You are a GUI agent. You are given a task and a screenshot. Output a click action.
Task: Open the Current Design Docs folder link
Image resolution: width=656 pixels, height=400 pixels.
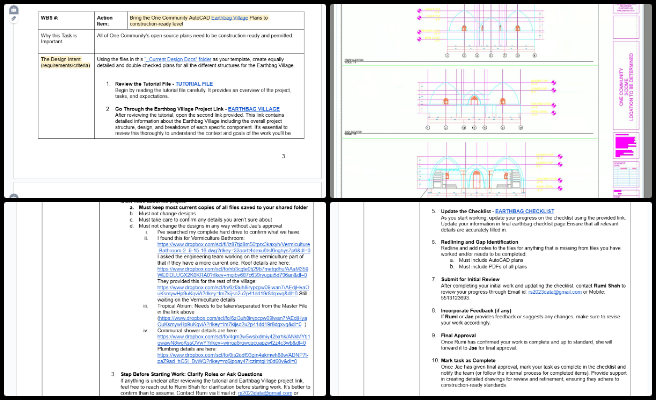(178, 59)
